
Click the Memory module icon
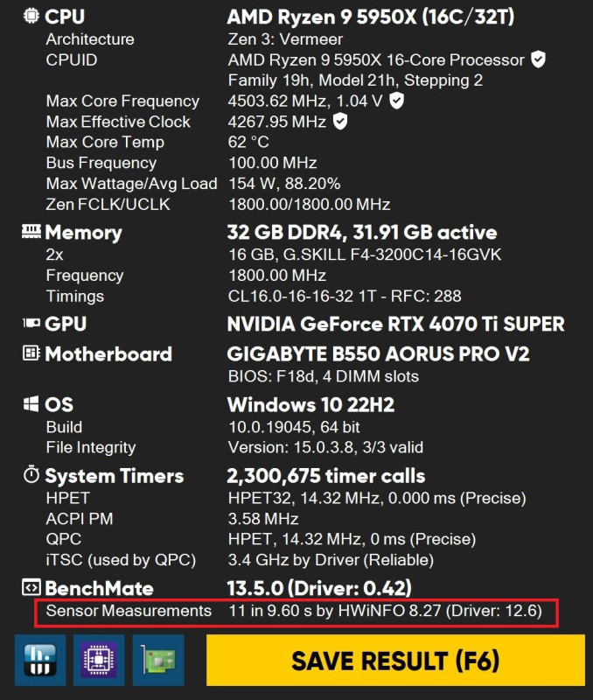(31, 231)
